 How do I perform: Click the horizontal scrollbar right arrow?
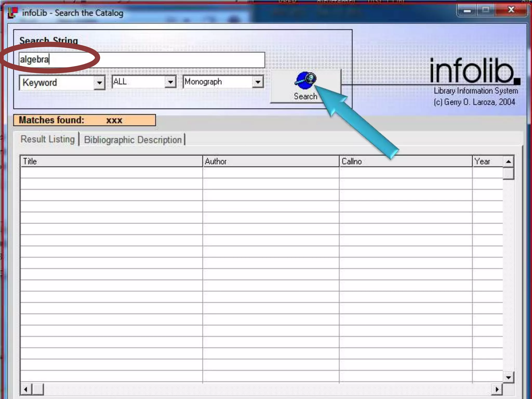click(497, 389)
